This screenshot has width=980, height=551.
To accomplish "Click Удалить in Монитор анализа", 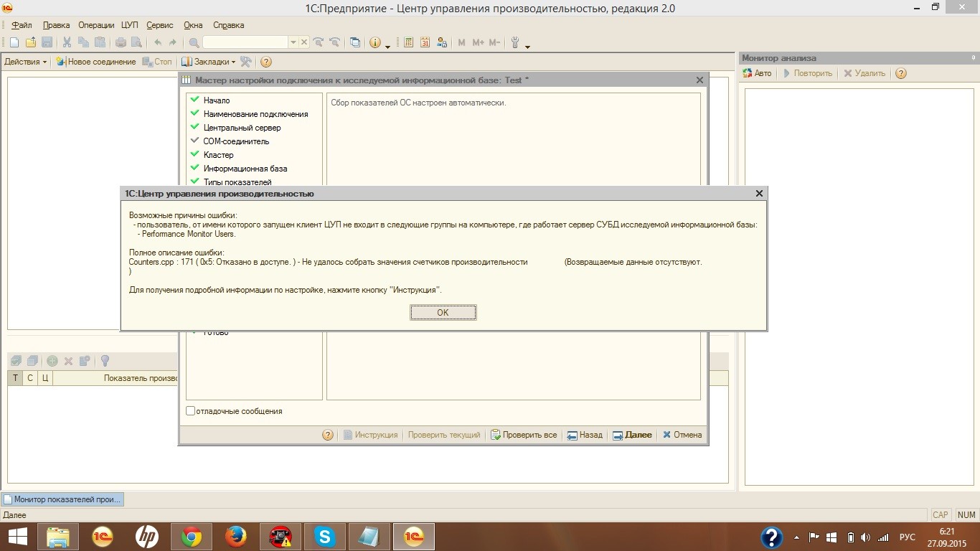I will pyautogui.click(x=864, y=73).
